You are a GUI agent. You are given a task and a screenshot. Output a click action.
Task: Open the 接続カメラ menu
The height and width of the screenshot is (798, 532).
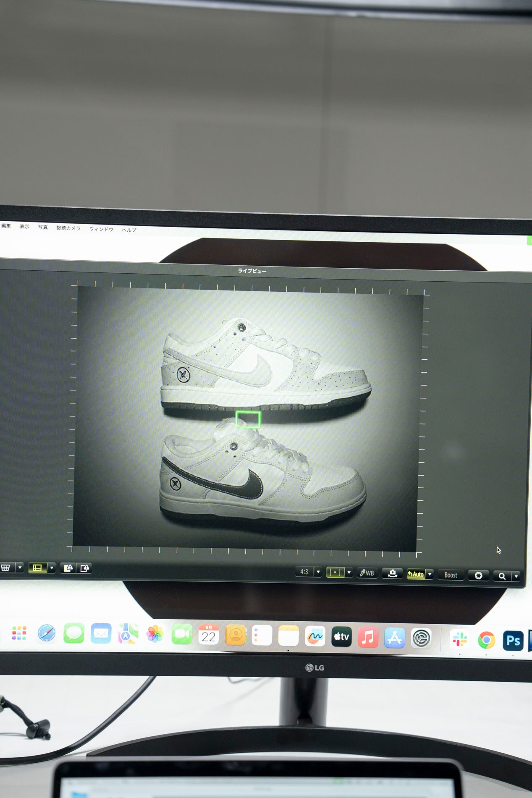(x=68, y=228)
